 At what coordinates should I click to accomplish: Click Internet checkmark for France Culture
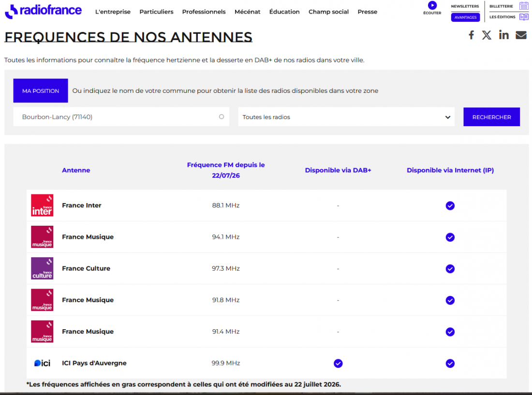(x=450, y=268)
